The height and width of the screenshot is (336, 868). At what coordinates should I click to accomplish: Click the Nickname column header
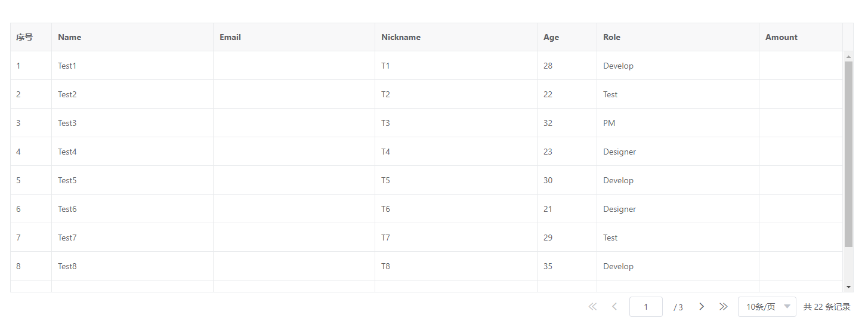(x=401, y=37)
